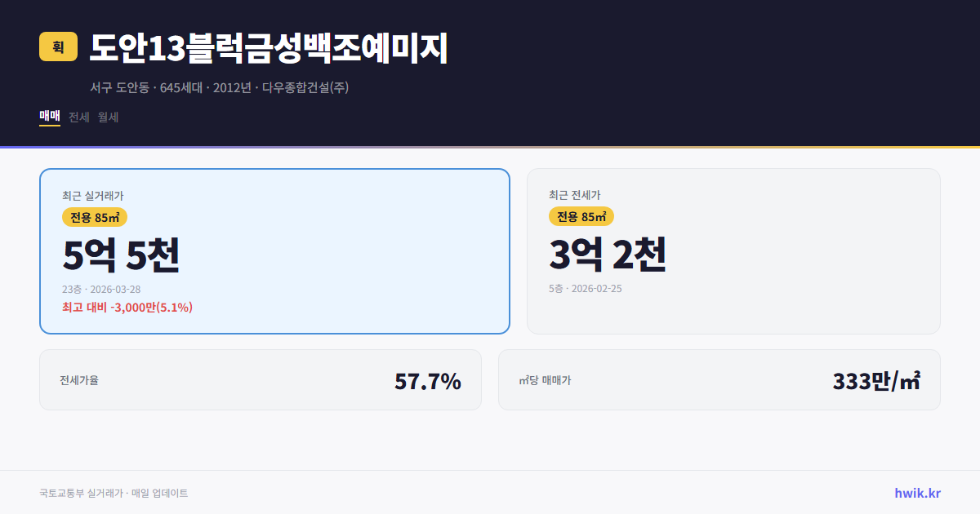This screenshot has width=980, height=514.
Task: Select the currently active 매매 tab
Action: (x=49, y=117)
